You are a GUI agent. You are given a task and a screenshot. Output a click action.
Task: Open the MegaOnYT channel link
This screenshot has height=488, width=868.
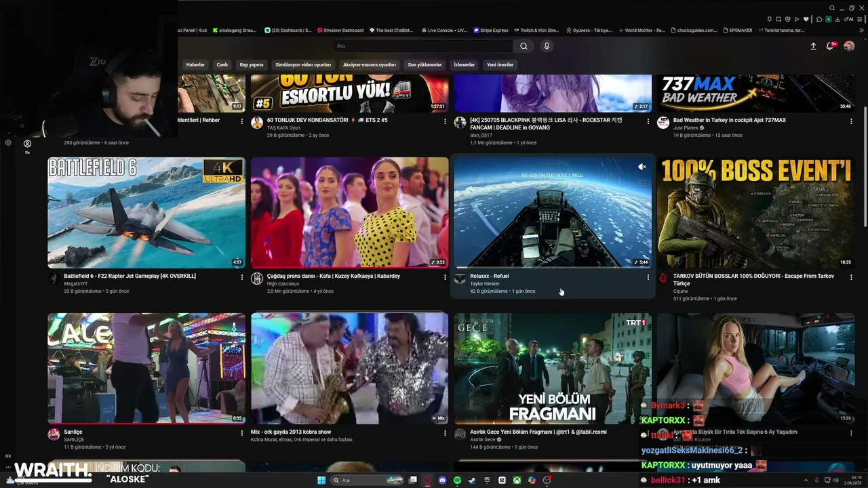click(x=76, y=284)
